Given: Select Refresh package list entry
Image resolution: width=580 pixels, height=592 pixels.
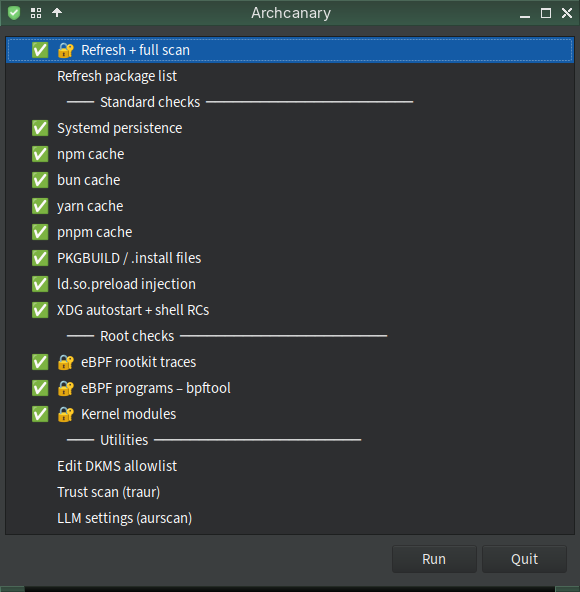Looking at the screenshot, I should pos(290,76).
